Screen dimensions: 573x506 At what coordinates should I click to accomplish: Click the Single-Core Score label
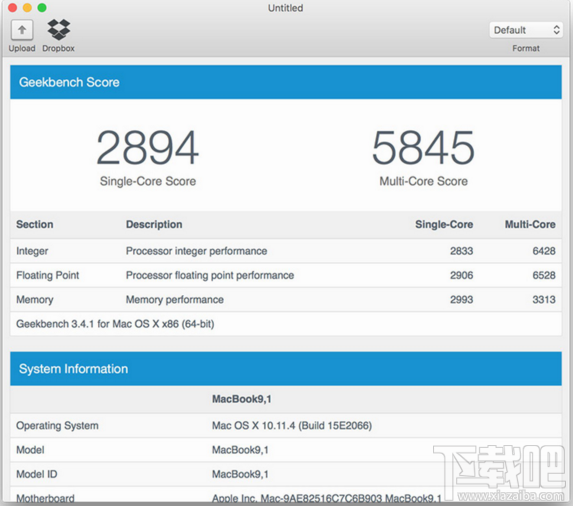[x=148, y=181]
